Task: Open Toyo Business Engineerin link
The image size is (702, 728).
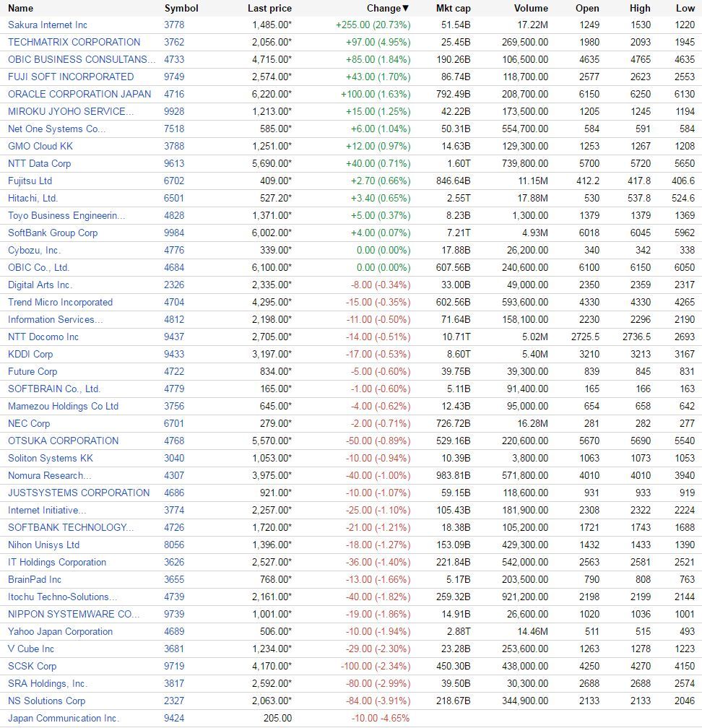Action: tap(66, 215)
